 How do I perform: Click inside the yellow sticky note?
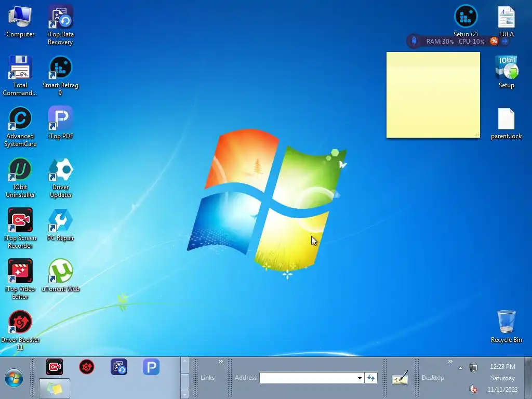point(433,95)
